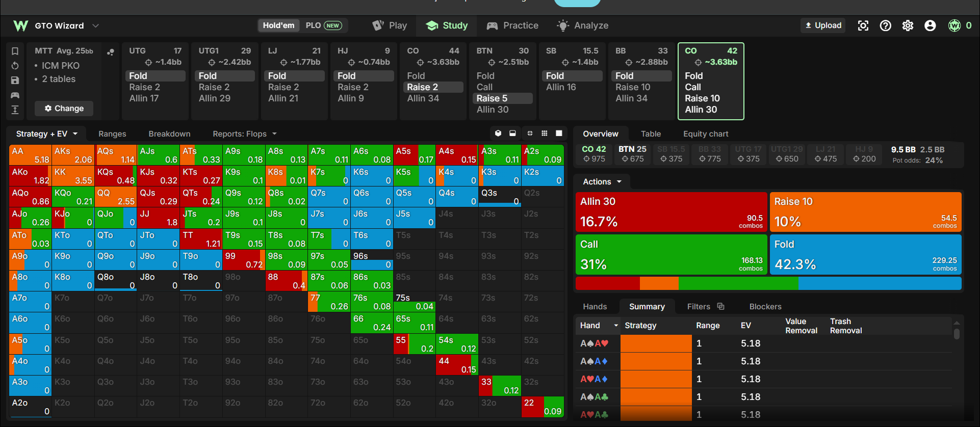The height and width of the screenshot is (427, 980).
Task: Click the bookmark icon in the left sidebar
Action: 15,51
